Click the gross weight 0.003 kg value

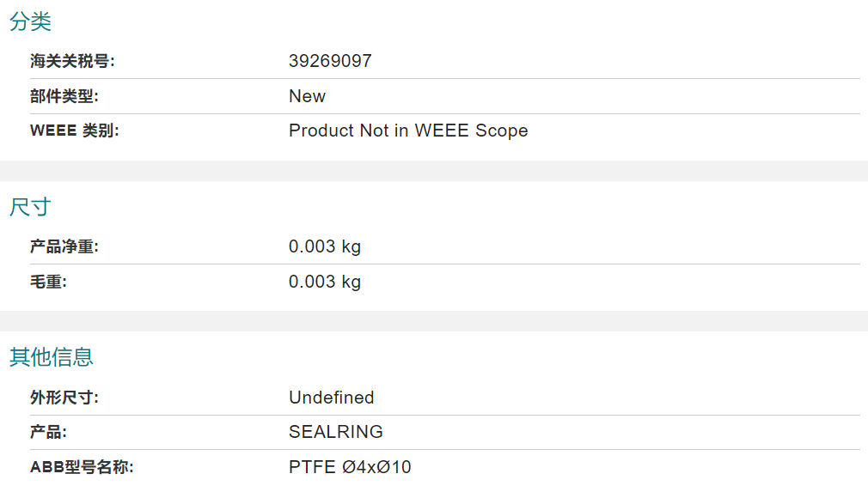[325, 282]
